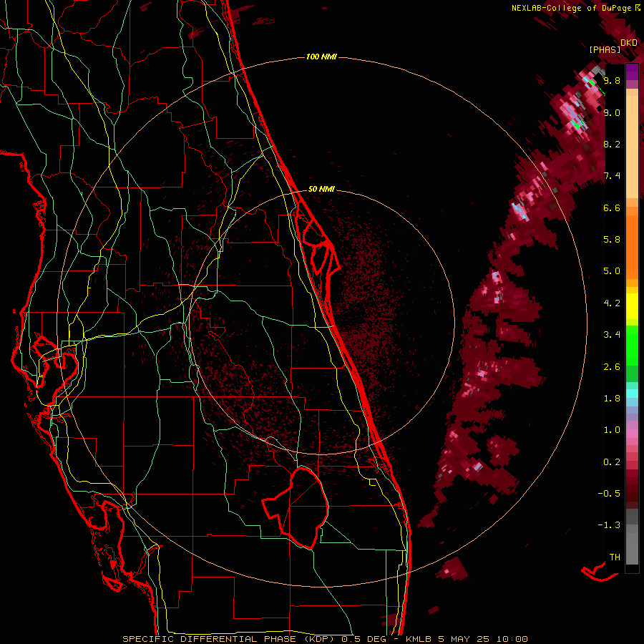Viewport: 644px width, 644px height.
Task: Click the 1.8 value on color scale
Action: [612, 399]
